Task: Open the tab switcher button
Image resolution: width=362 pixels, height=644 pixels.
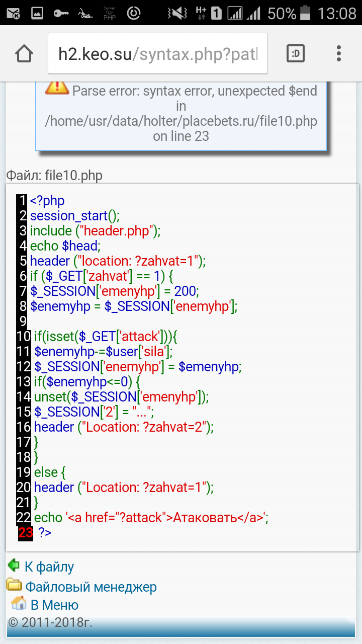Action: pos(295,54)
